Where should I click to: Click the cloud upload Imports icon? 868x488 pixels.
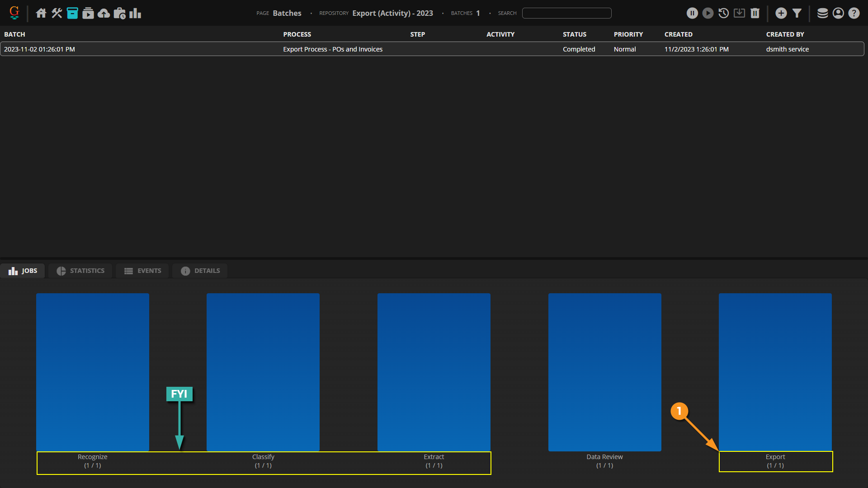[x=104, y=13]
